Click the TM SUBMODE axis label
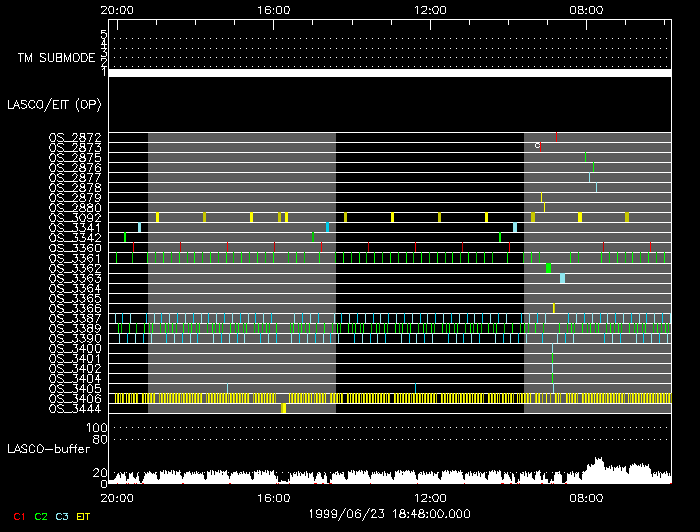The height and width of the screenshot is (532, 700). [55, 57]
